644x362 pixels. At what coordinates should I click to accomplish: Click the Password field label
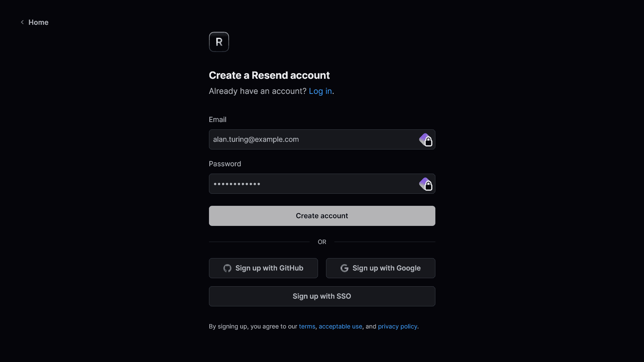point(225,164)
